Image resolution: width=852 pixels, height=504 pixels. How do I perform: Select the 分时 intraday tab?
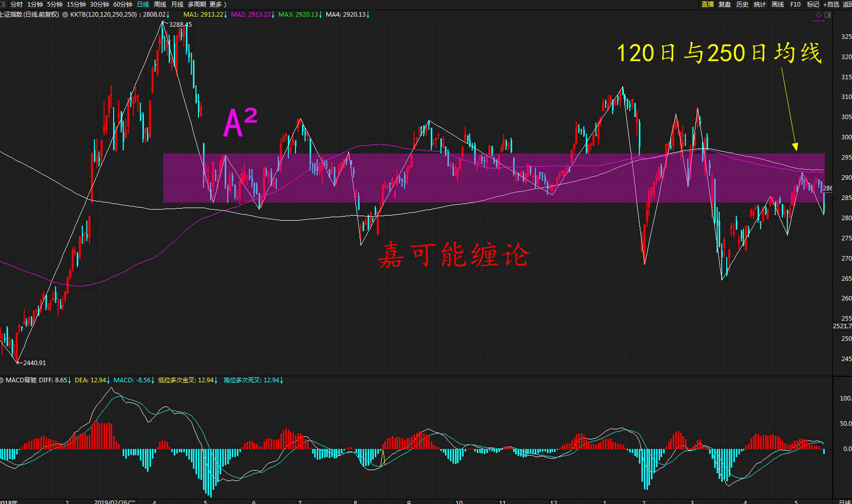16,4
